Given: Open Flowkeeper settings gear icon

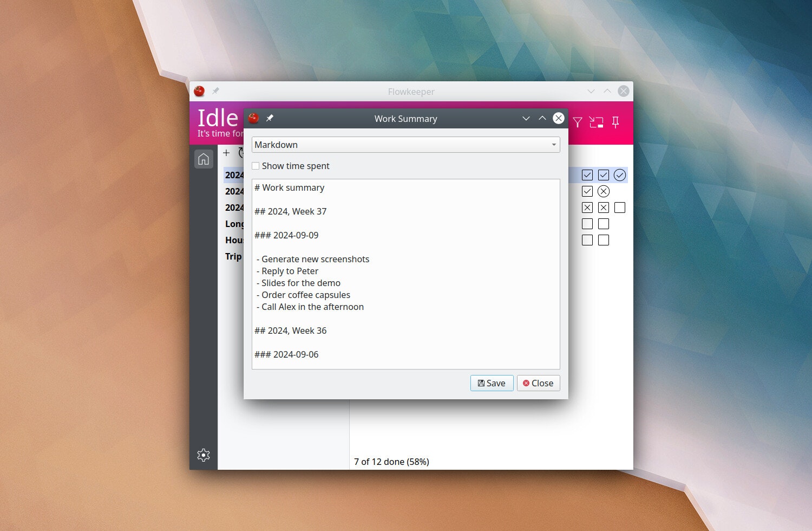Looking at the screenshot, I should coord(204,455).
